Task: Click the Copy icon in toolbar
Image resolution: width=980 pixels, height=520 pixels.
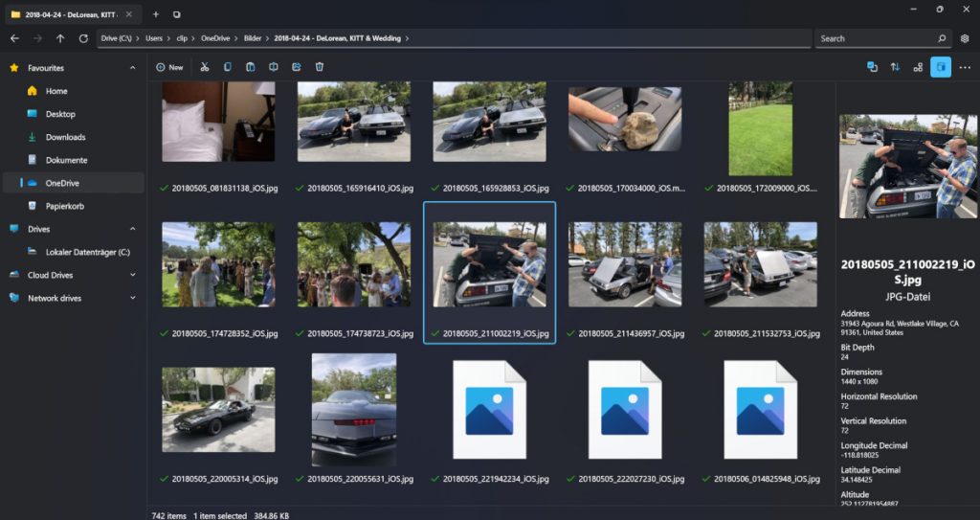Action: click(x=228, y=67)
